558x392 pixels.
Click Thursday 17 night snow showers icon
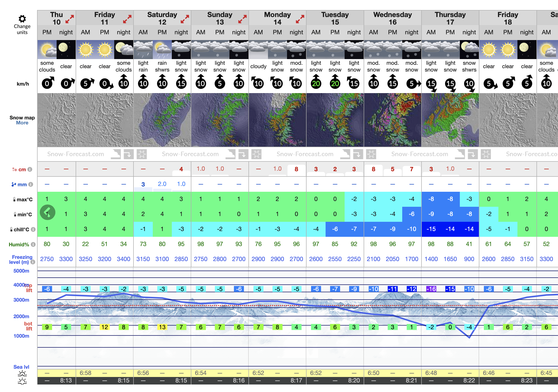coord(469,50)
